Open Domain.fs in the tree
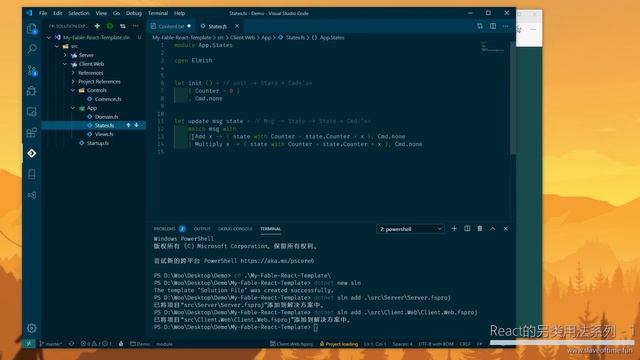The height and width of the screenshot is (360, 640). (106, 117)
